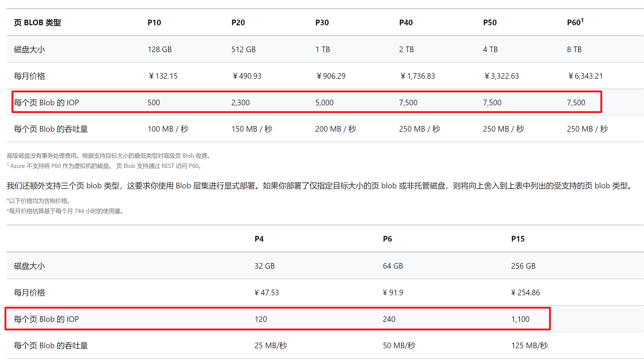Click the P50 column header
The image size is (644, 363).
pyautogui.click(x=490, y=23)
